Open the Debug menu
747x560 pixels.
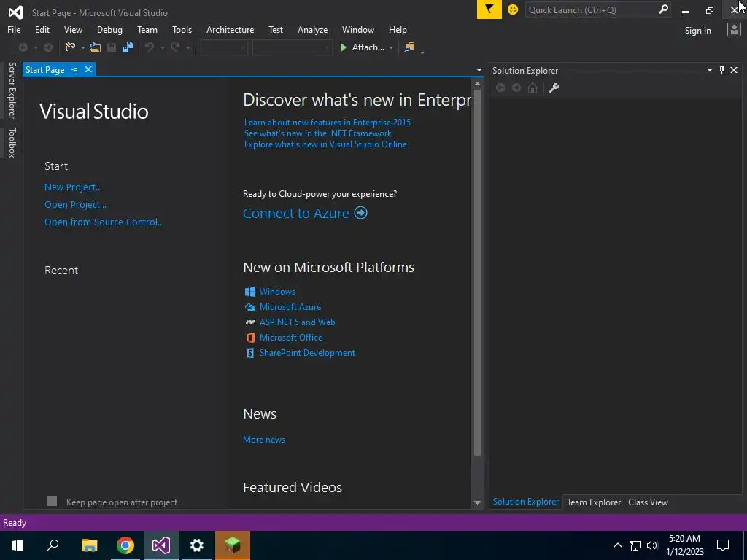tap(109, 29)
